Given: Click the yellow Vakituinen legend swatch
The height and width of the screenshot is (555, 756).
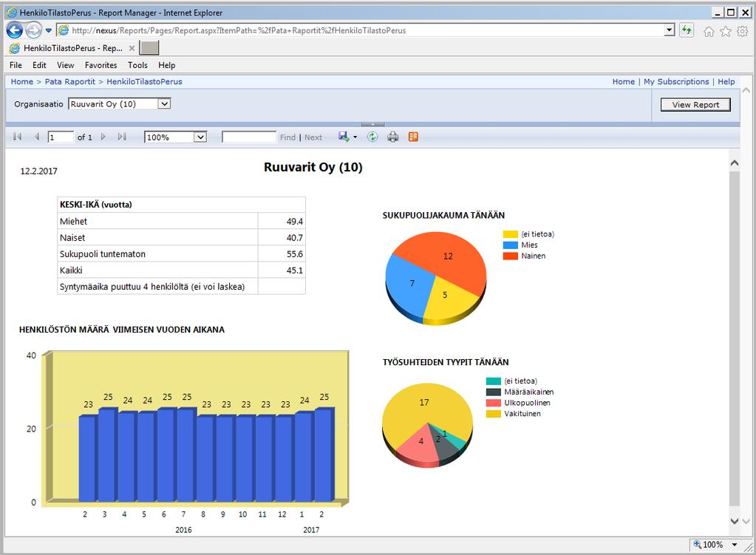Looking at the screenshot, I should (x=493, y=414).
